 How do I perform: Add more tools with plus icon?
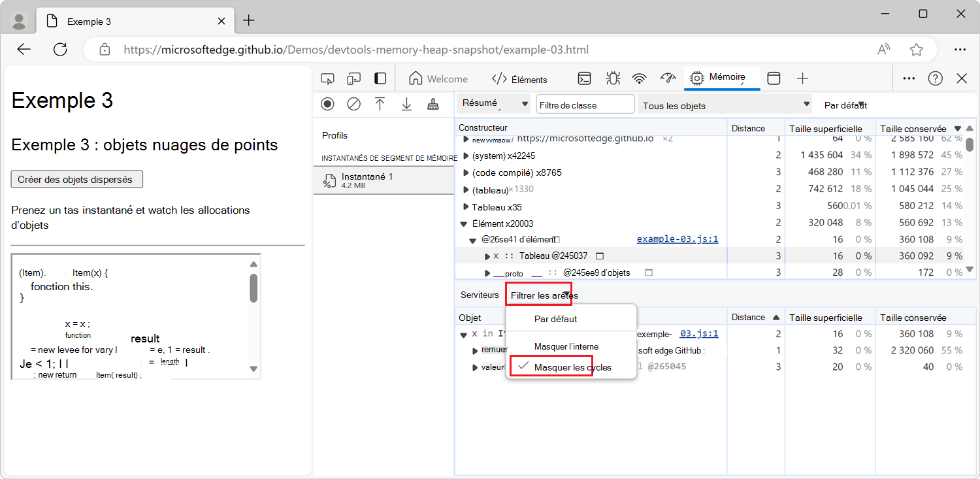click(803, 79)
